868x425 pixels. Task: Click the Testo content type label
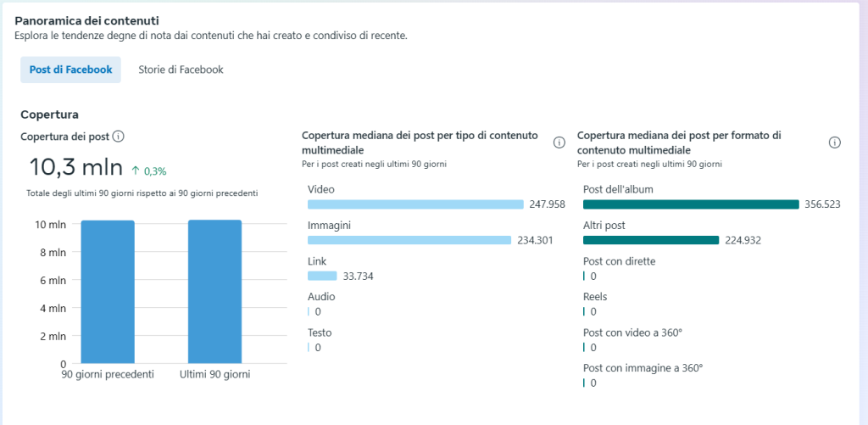point(320,333)
